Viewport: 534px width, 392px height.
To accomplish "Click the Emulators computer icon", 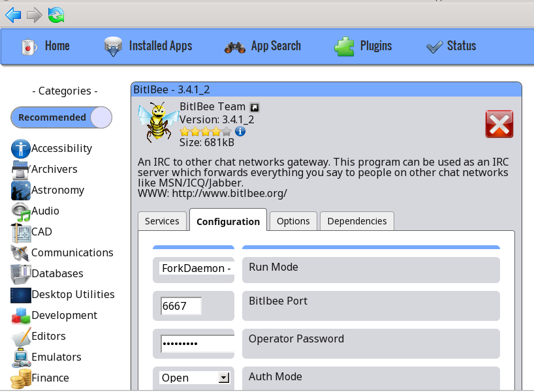I will click(x=21, y=357).
